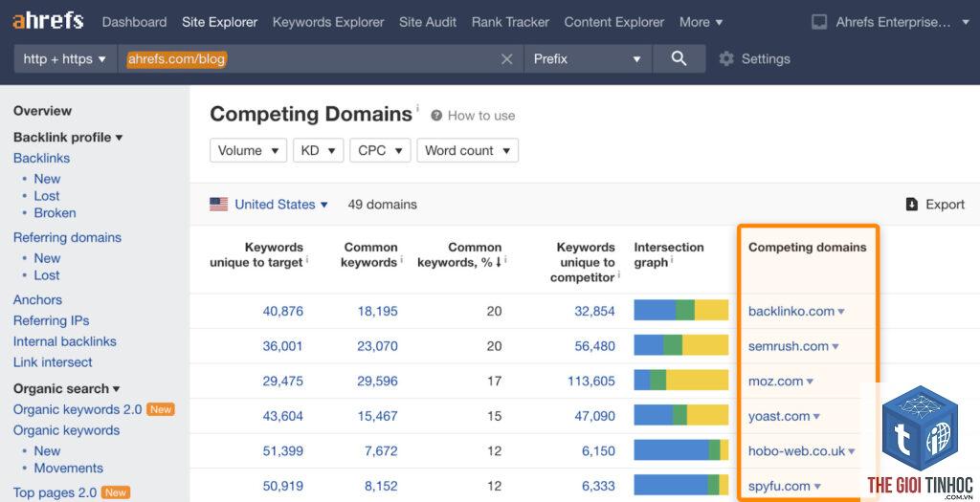This screenshot has width=980, height=502.
Task: Click the Overview sidebar item
Action: 42,111
